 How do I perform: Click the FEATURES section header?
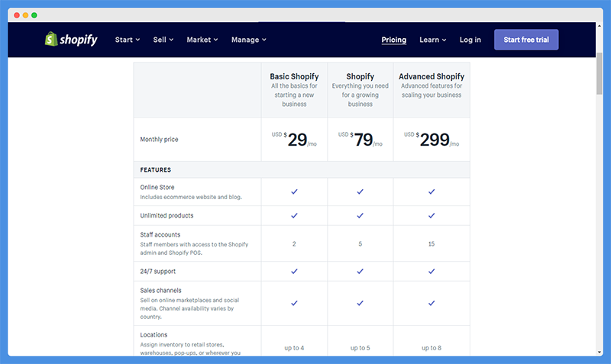[156, 169]
